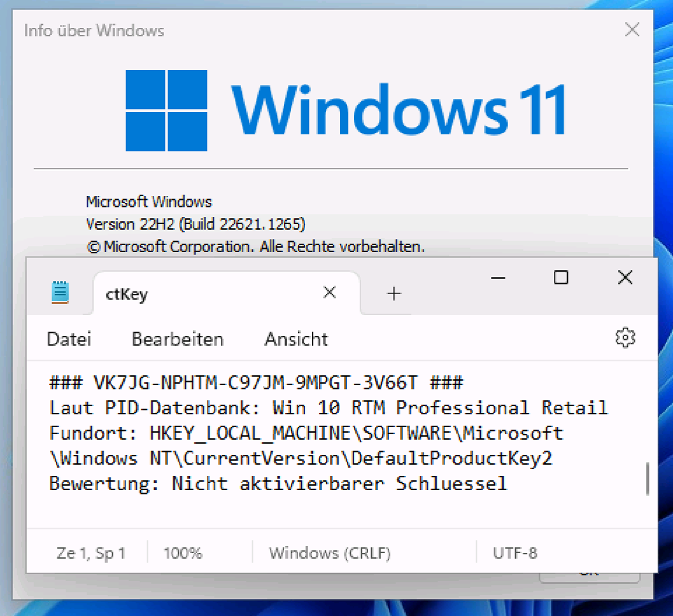This screenshot has width=673, height=616.
Task: Click the 'Bewertung: Nicht aktivierbarer Schluessel' line
Action: tap(278, 483)
